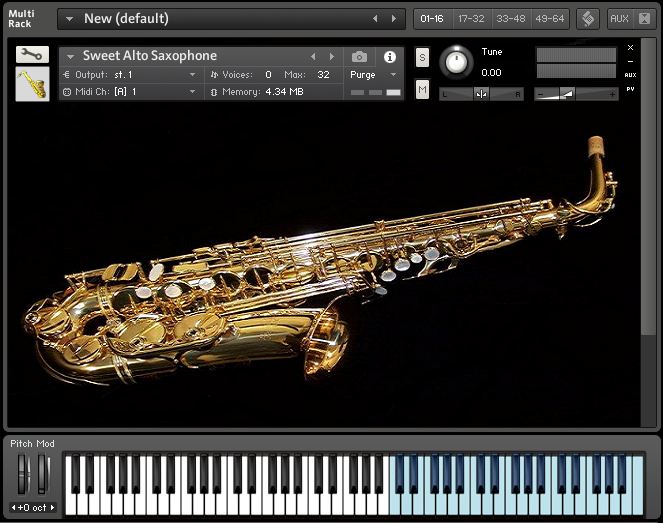Click the Mod wheel
Image resolution: width=663 pixels, height=523 pixels.
coord(43,474)
